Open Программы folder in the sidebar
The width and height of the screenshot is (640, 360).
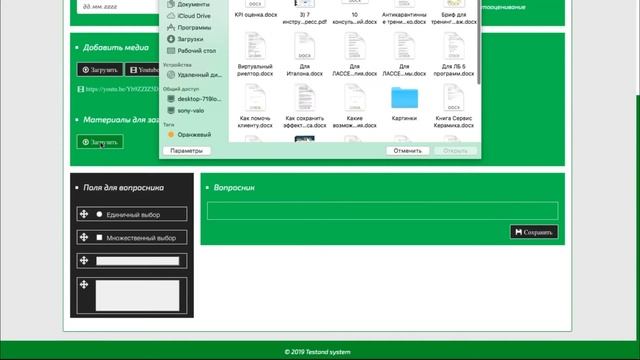point(189,27)
